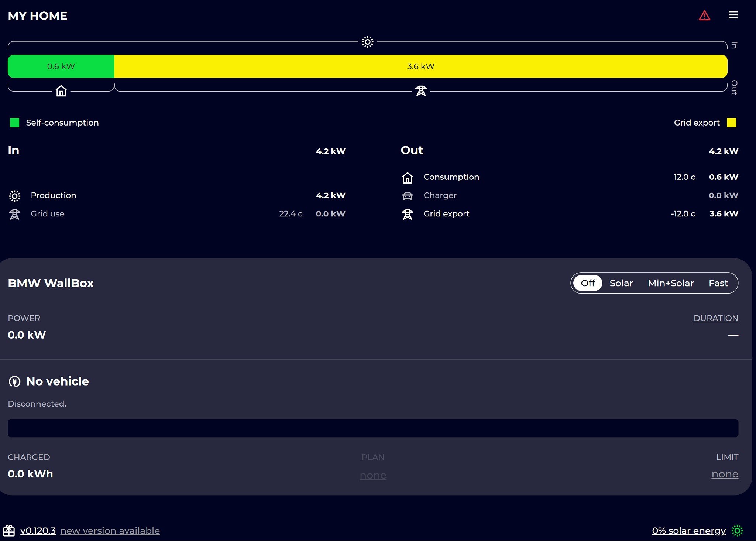Click the 22.4 c grid price value
The image size is (756, 541).
tap(291, 214)
